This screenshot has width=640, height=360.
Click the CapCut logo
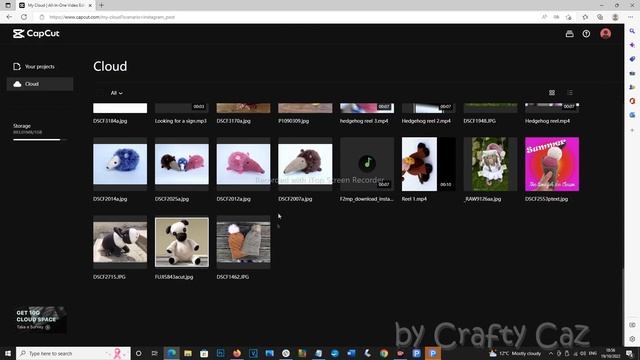pyautogui.click(x=36, y=33)
